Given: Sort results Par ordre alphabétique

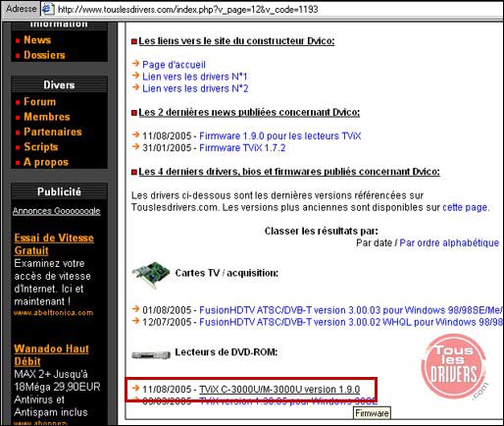Looking at the screenshot, I should click(449, 242).
